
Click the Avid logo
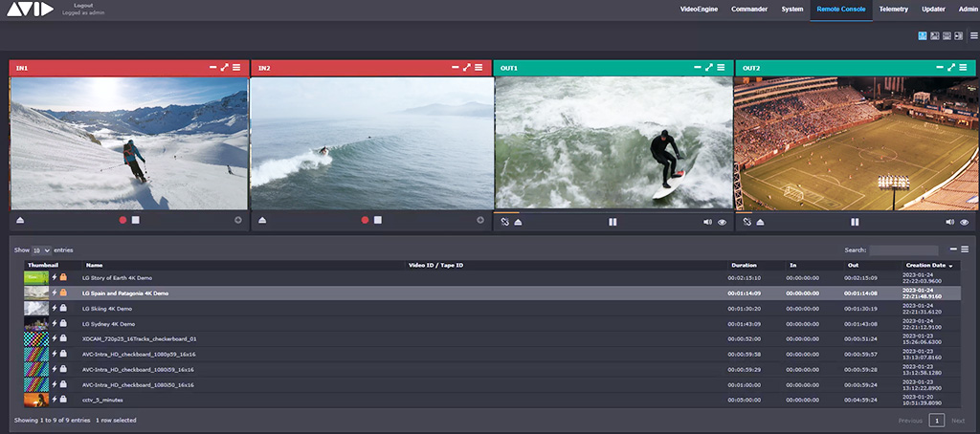click(x=30, y=9)
